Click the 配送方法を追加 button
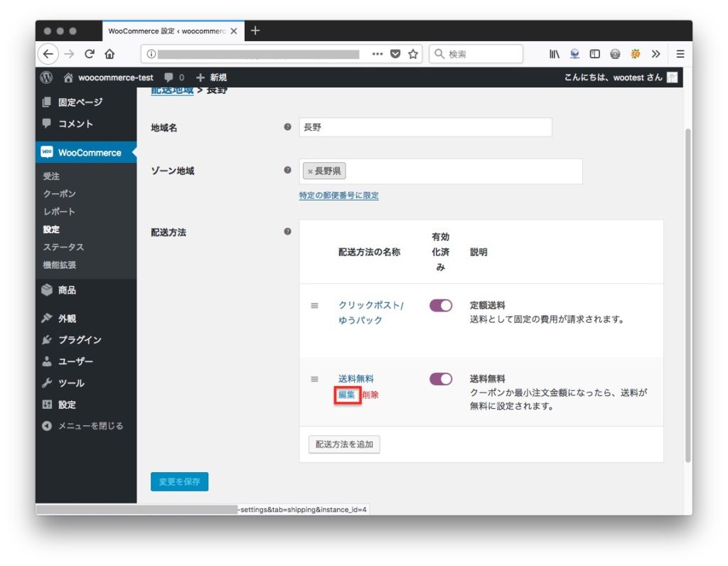 345,444
